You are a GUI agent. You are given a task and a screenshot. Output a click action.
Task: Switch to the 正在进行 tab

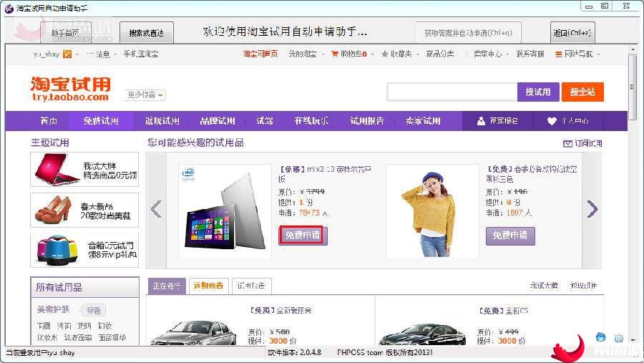[x=166, y=286]
